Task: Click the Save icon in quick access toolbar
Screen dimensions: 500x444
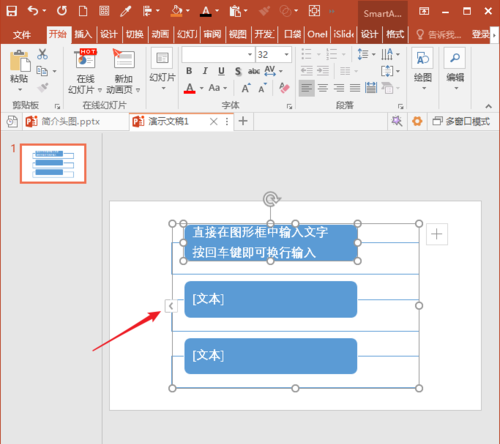Action: (x=12, y=11)
